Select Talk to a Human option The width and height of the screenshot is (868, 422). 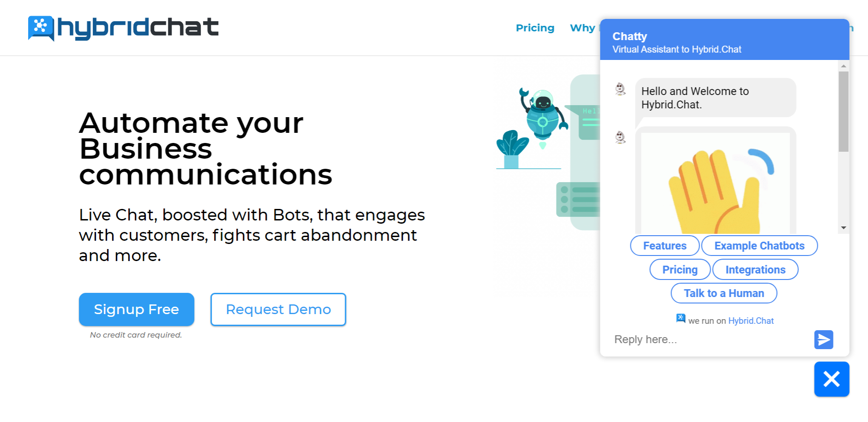click(x=724, y=293)
